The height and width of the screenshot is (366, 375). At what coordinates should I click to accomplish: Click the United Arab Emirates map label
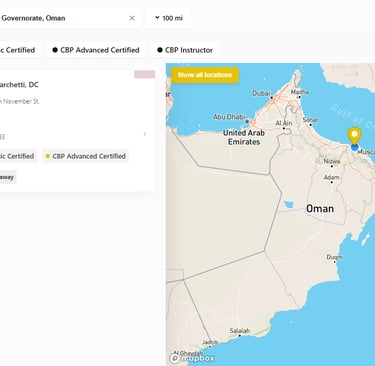[244, 137]
